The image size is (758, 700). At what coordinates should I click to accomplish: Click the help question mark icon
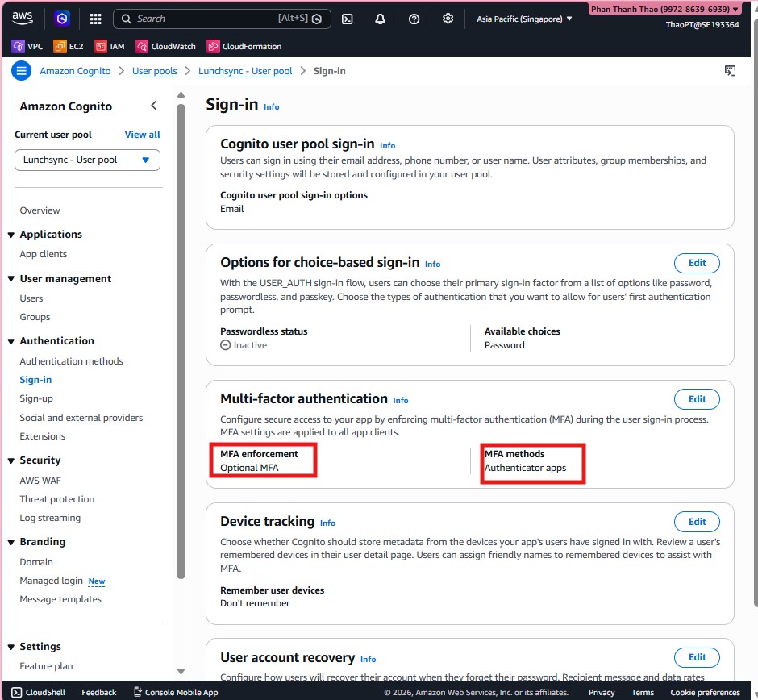(414, 19)
